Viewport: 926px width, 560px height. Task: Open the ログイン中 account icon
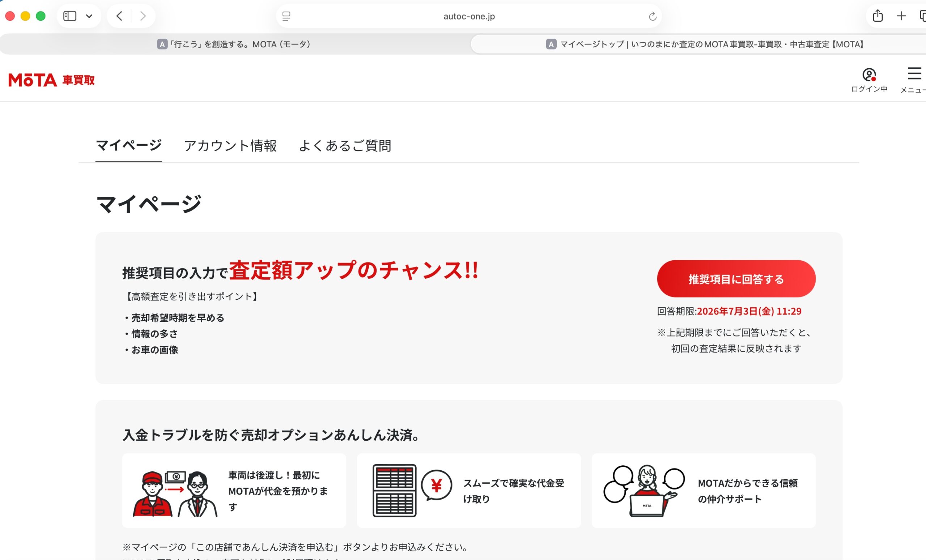click(x=869, y=80)
